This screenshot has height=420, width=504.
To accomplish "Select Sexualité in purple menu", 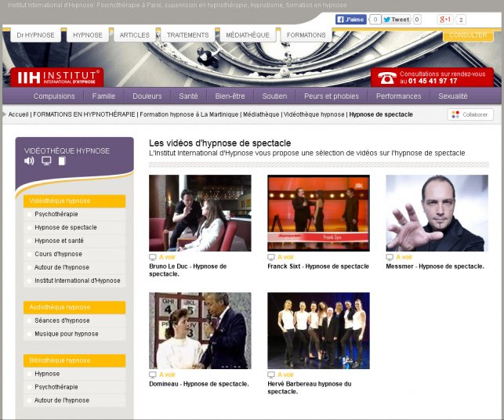I will (453, 96).
